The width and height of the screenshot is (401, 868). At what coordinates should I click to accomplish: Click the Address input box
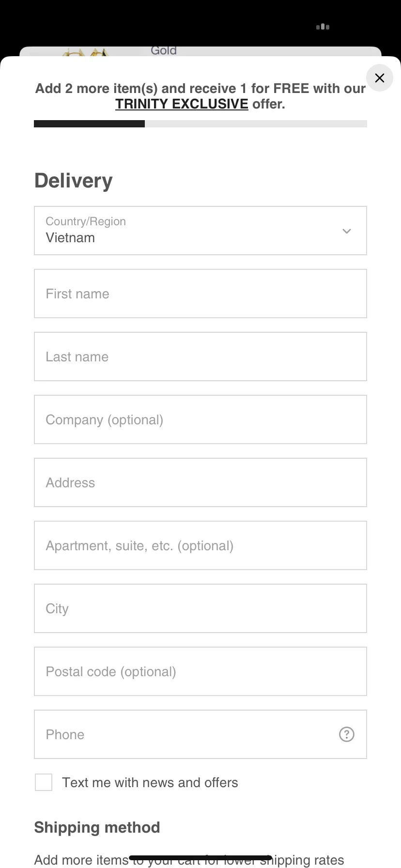(x=200, y=483)
